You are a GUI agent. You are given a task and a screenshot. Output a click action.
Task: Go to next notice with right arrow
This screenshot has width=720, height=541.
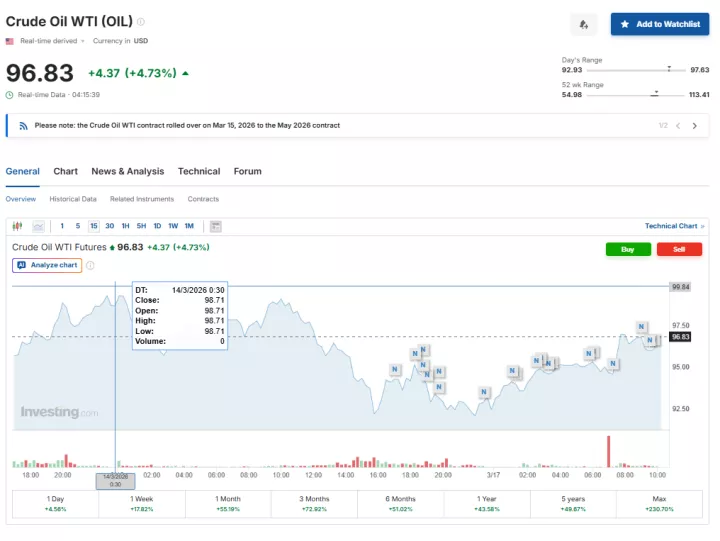(x=695, y=126)
